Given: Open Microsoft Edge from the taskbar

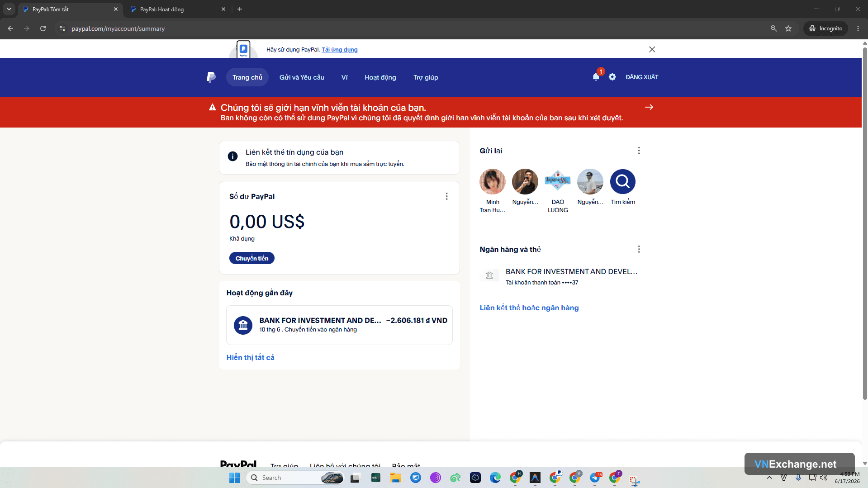Looking at the screenshot, I should point(495,478).
